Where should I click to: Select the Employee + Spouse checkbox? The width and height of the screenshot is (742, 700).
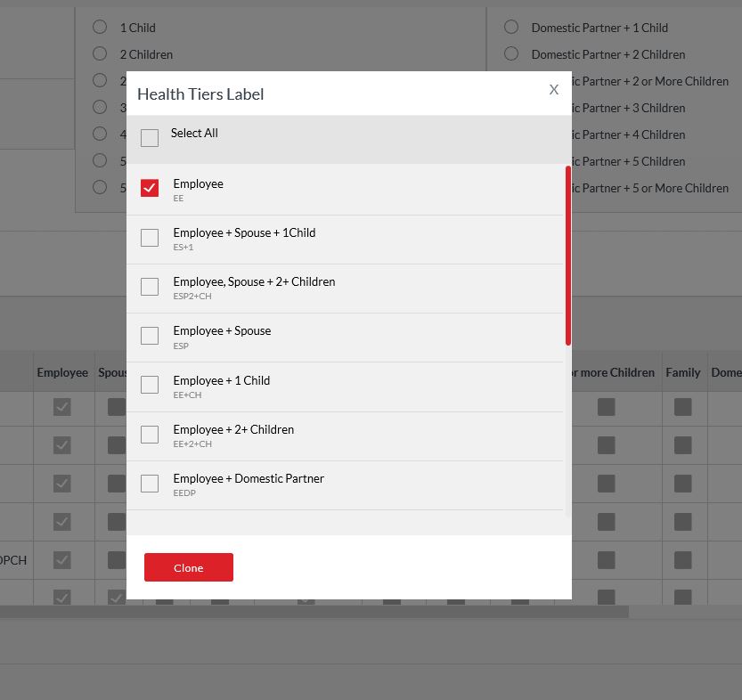[x=150, y=336]
